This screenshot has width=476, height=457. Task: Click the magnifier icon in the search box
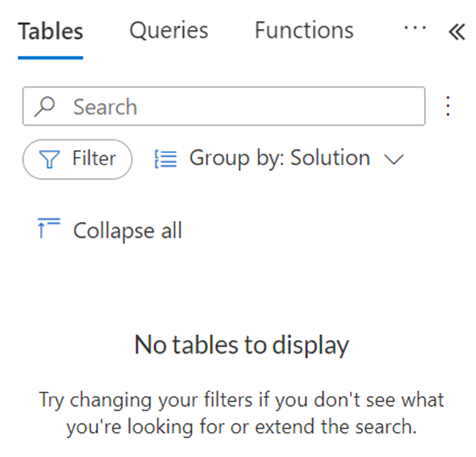[46, 107]
